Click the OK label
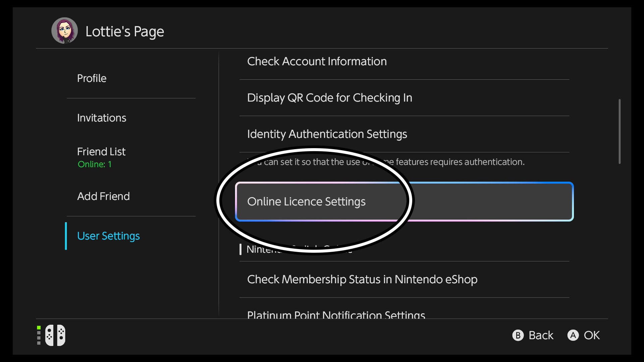 tap(591, 335)
